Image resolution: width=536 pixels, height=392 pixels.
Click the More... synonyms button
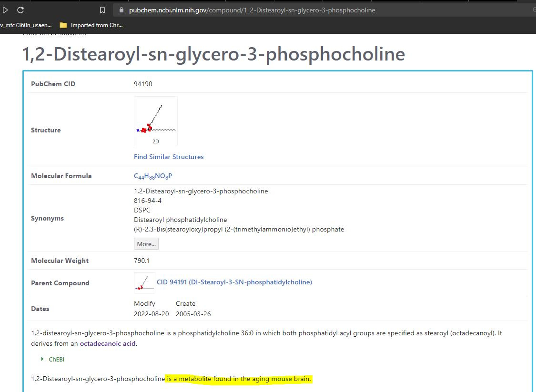[x=146, y=244]
